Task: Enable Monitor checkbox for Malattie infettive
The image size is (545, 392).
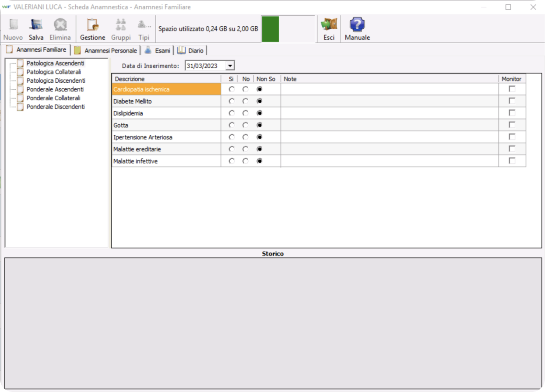Action: click(512, 161)
